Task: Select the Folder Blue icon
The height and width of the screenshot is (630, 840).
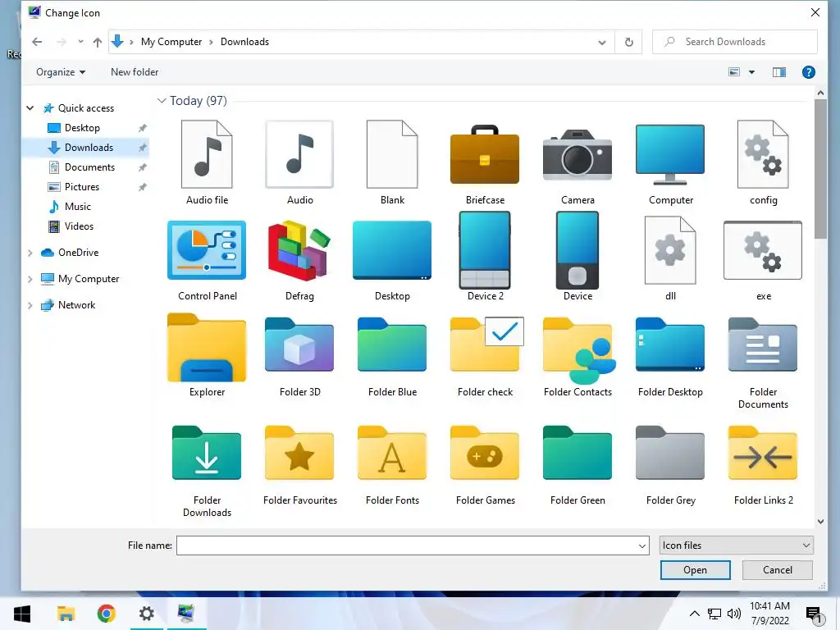Action: point(392,345)
